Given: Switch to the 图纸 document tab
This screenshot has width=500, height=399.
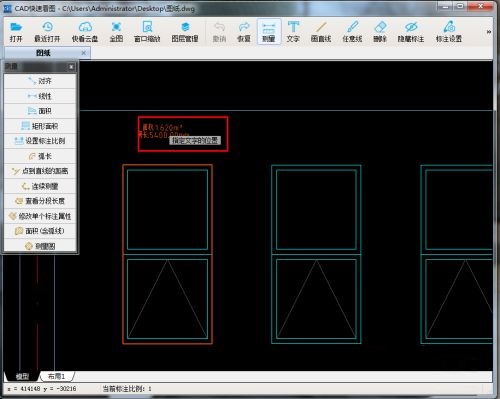Looking at the screenshot, I should [x=43, y=53].
